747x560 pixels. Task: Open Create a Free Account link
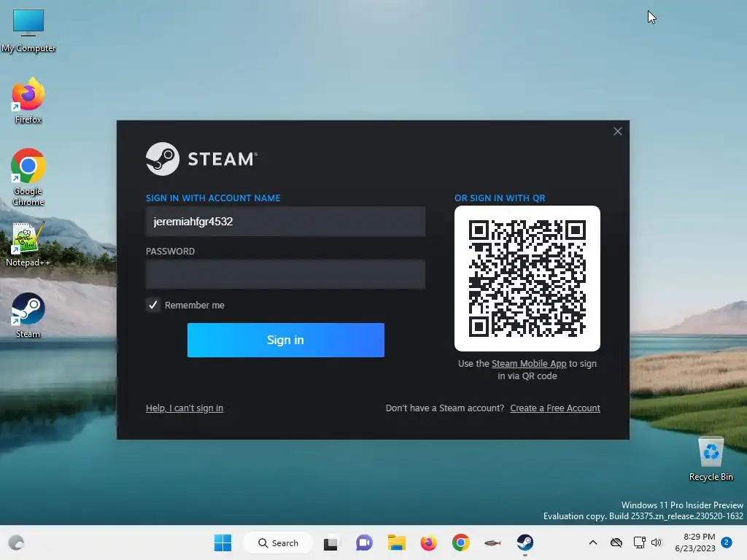click(555, 408)
